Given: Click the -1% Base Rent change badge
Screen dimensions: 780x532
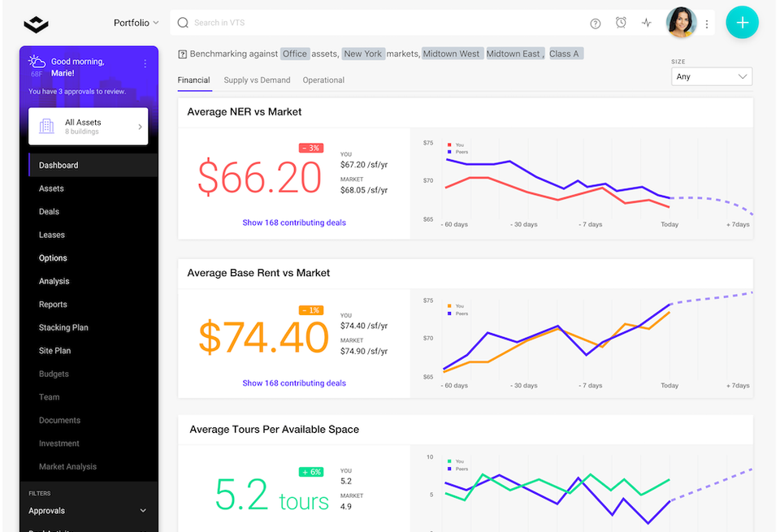Looking at the screenshot, I should pyautogui.click(x=311, y=310).
